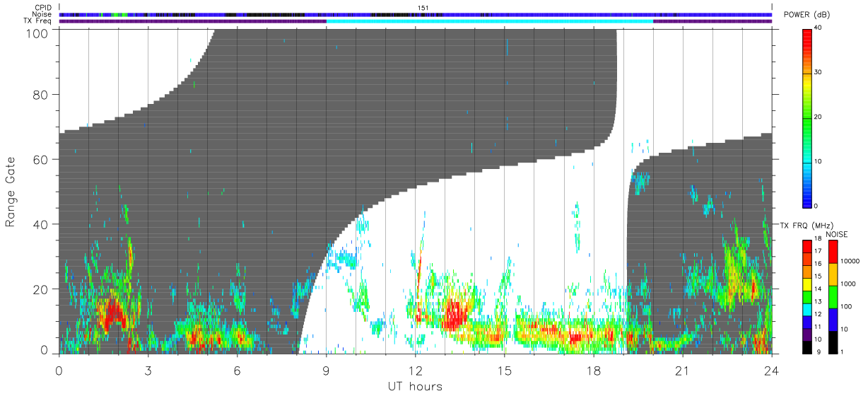Select the 13 label on the TX FRQ legend
The image size is (868, 401).
click(819, 302)
